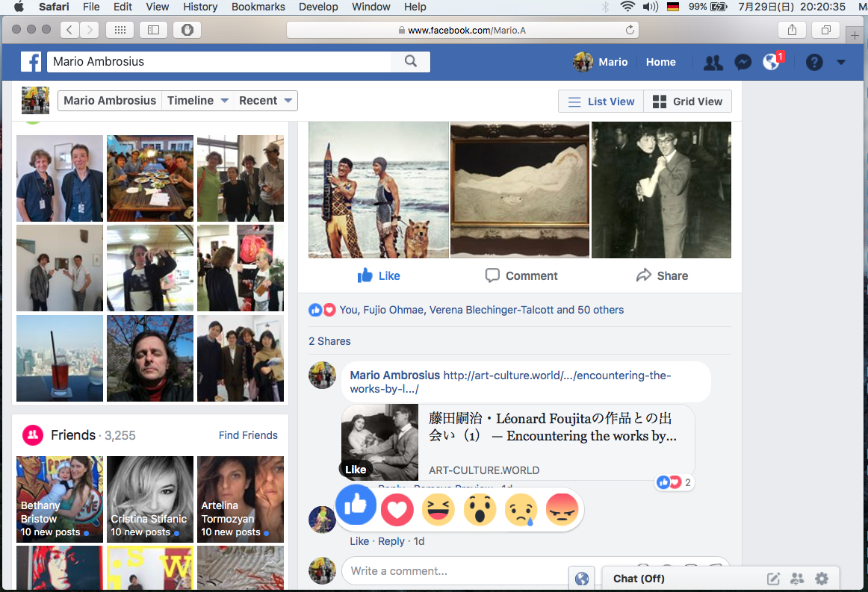Screen dimensions: 868x592
Task: Open Safari Top Sites grid button
Action: point(120,30)
